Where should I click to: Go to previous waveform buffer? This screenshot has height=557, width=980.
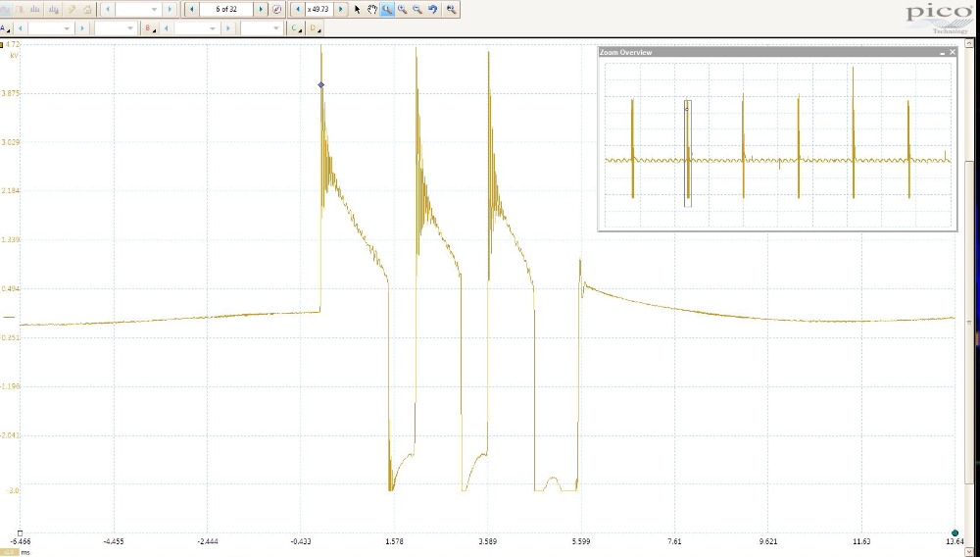tap(191, 9)
